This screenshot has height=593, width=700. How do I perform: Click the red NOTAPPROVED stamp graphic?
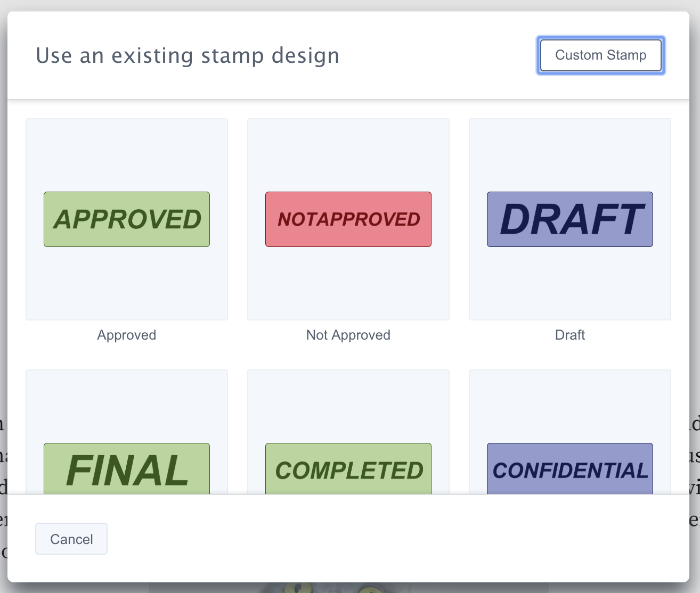tap(348, 219)
